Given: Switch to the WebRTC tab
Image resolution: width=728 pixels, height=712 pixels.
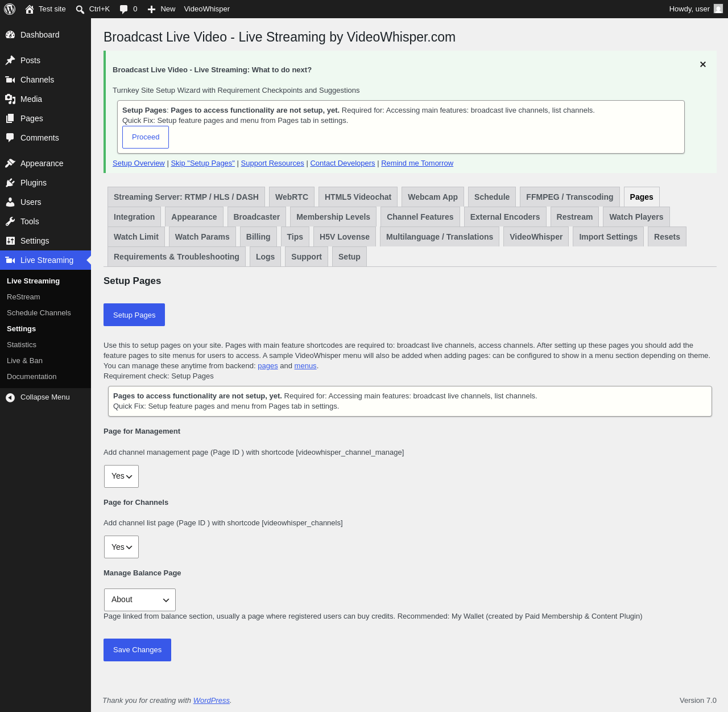Looking at the screenshot, I should 292,197.
